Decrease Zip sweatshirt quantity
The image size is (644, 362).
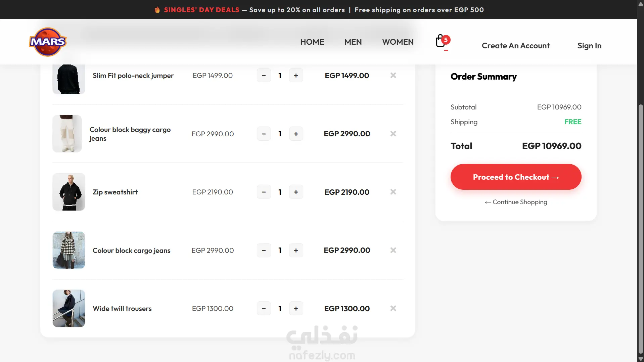[x=264, y=192]
